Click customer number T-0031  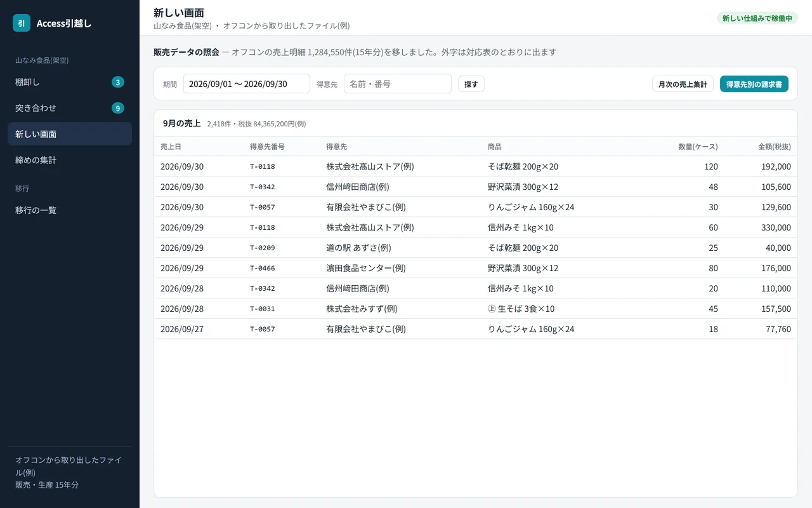point(263,309)
